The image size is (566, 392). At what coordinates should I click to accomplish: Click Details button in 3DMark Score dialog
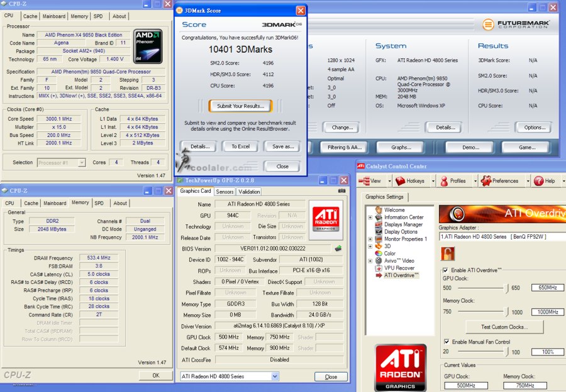click(199, 146)
